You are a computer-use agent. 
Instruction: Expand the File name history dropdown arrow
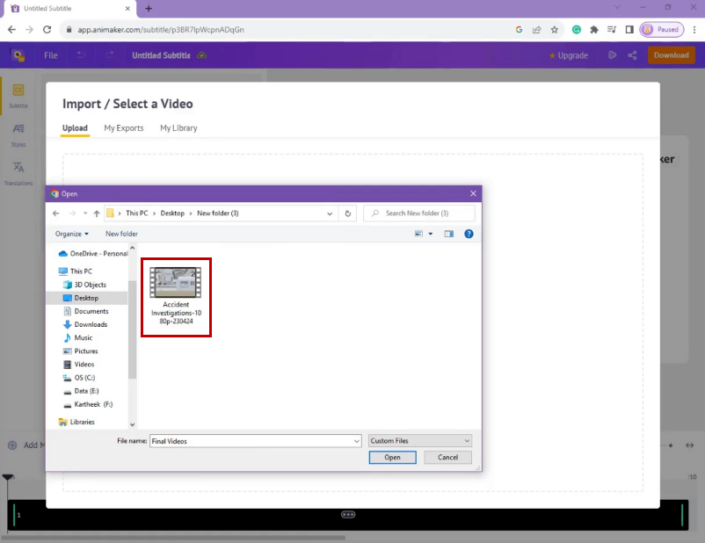pyautogui.click(x=356, y=441)
